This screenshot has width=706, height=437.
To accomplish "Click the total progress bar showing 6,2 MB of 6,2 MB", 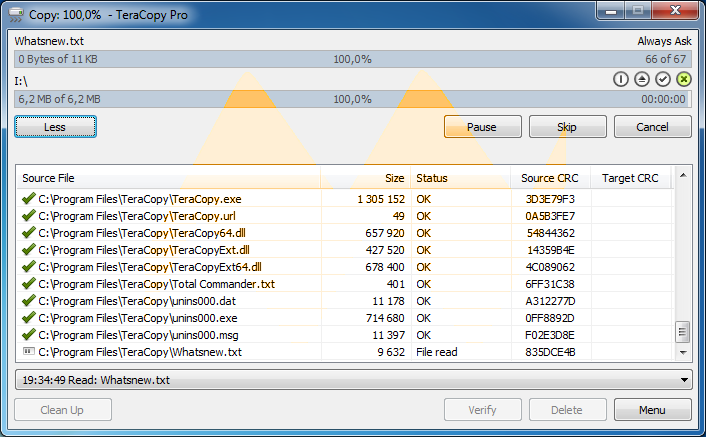I will point(353,99).
